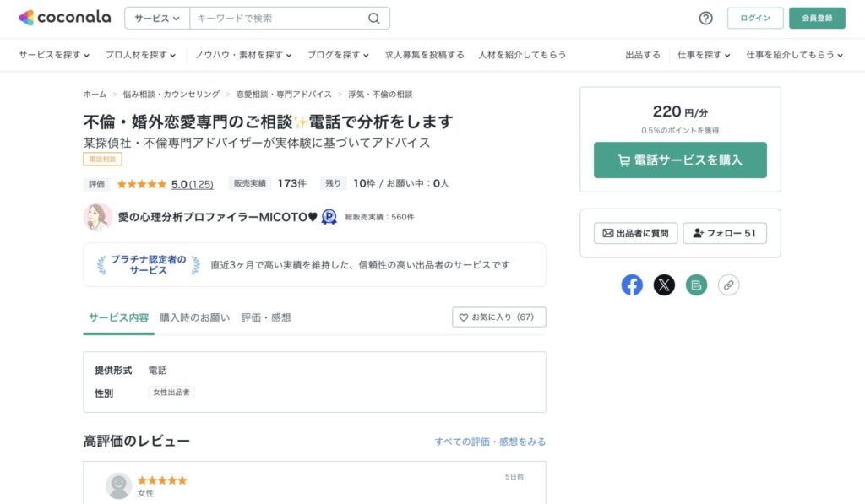Click the 5.0 rating stars
This screenshot has width=865, height=504.
[141, 183]
